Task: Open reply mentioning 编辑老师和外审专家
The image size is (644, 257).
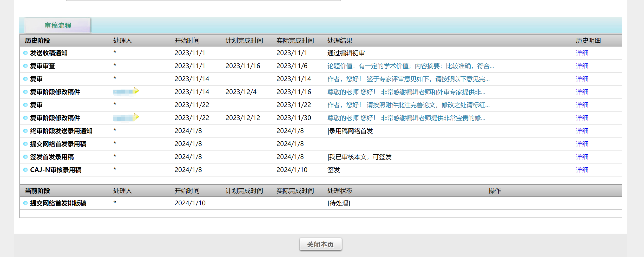Action: coord(406,92)
